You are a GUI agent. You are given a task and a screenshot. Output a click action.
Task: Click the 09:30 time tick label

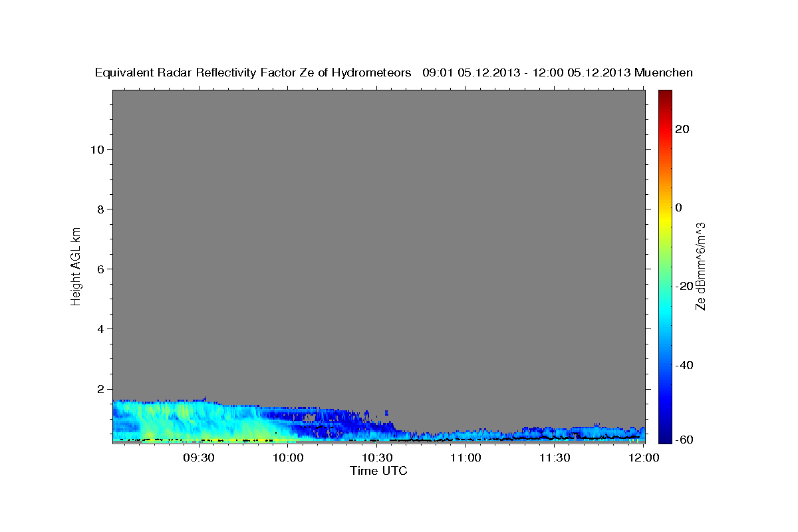[x=199, y=458]
